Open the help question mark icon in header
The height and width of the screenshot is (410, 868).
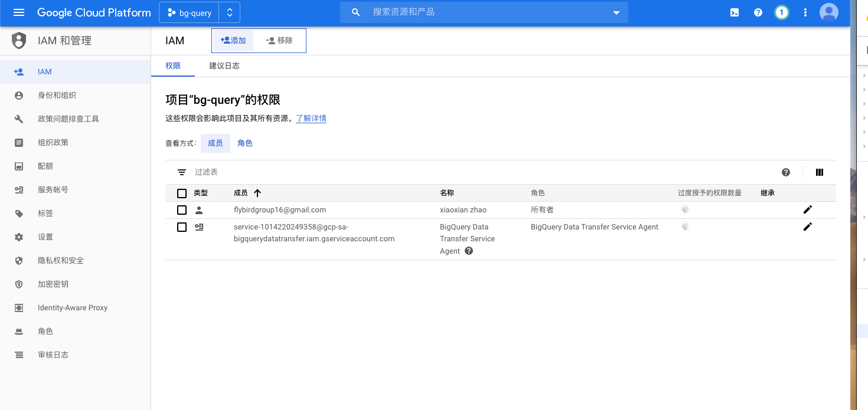(758, 12)
